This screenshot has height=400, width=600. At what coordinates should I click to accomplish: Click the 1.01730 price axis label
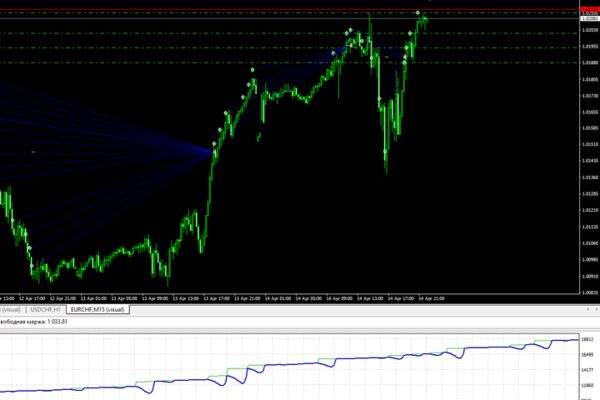pos(590,96)
